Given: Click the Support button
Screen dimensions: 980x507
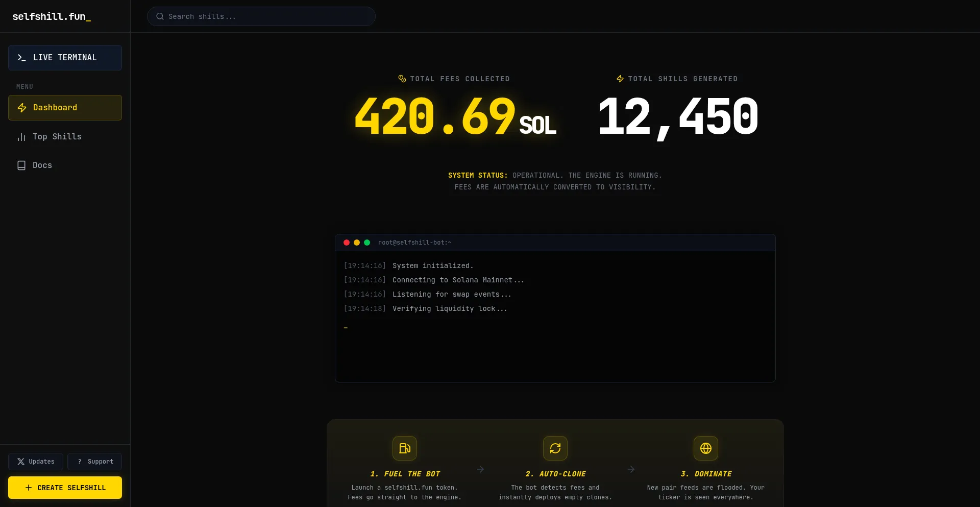Looking at the screenshot, I should [95, 462].
